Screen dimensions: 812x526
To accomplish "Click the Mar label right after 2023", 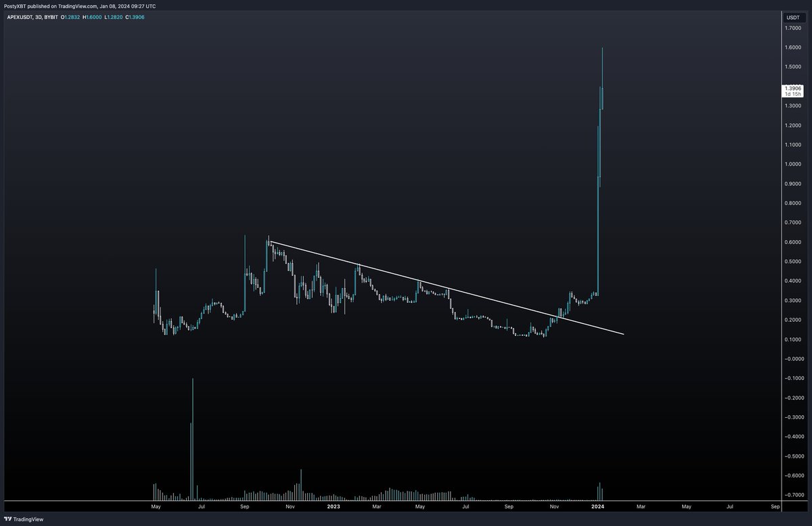I will pyautogui.click(x=377, y=506).
